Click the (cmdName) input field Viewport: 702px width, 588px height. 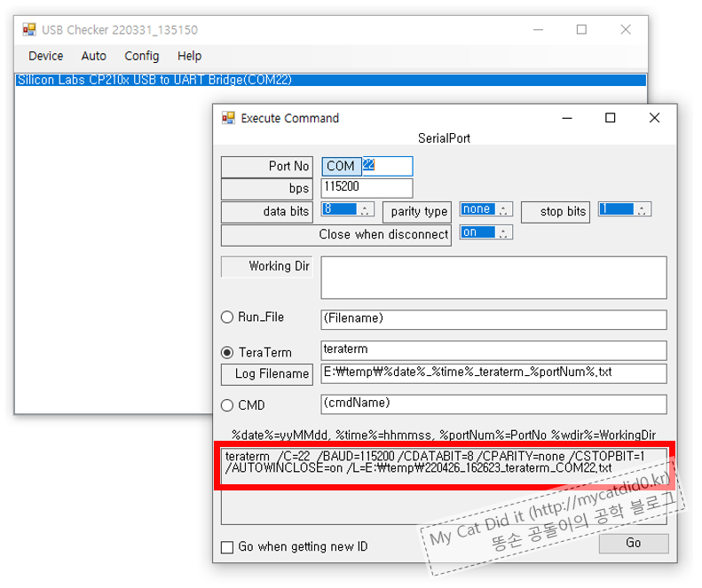click(x=493, y=404)
